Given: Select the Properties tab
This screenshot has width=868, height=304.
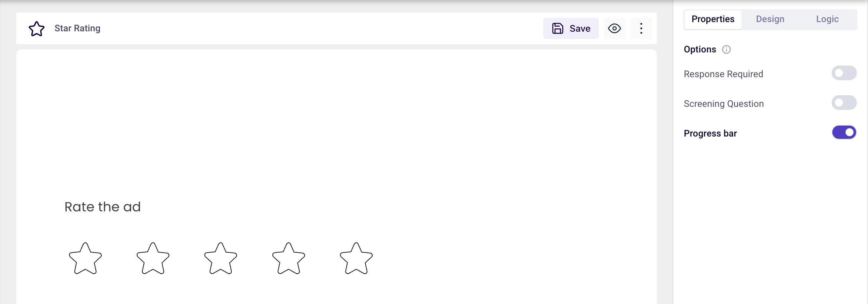Looking at the screenshot, I should [x=713, y=19].
